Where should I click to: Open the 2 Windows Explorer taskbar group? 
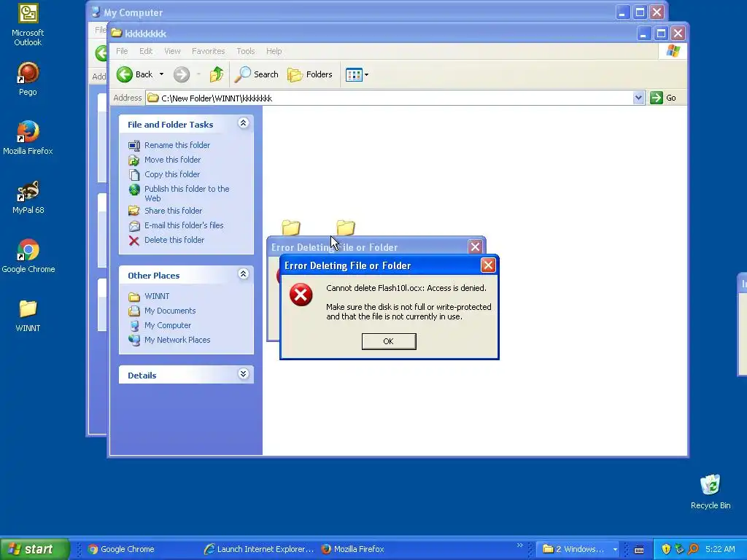coord(578,549)
